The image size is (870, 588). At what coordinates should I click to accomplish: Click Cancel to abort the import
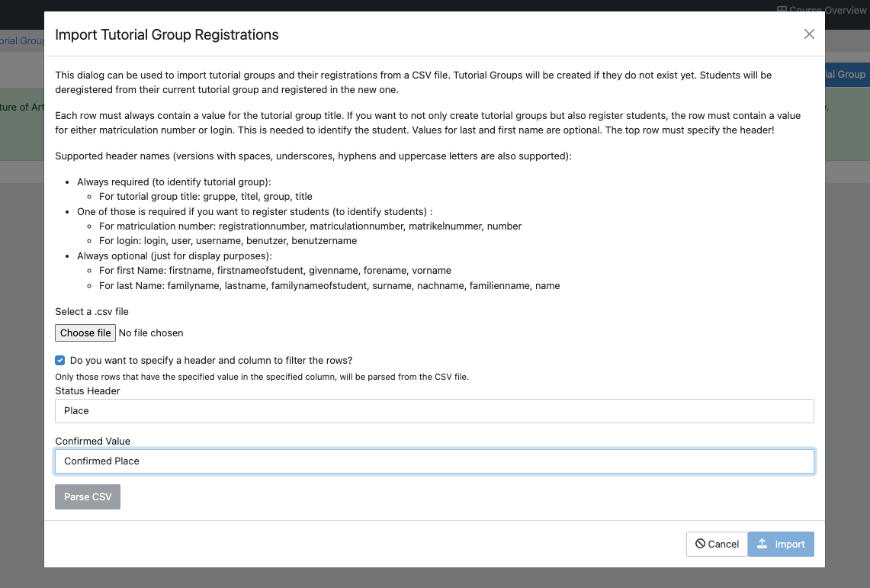[x=717, y=544]
